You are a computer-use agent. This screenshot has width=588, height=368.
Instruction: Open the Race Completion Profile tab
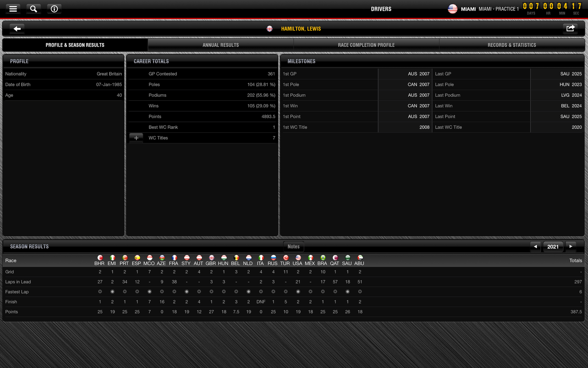point(366,45)
